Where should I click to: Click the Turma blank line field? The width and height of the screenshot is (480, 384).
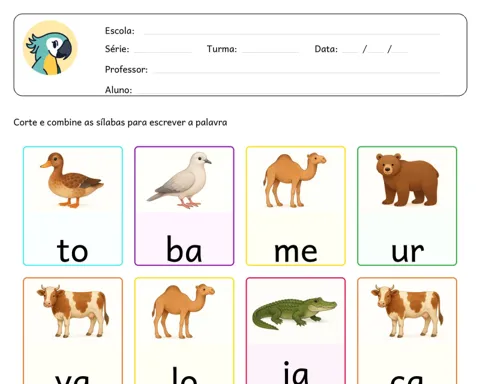pyautogui.click(x=270, y=50)
